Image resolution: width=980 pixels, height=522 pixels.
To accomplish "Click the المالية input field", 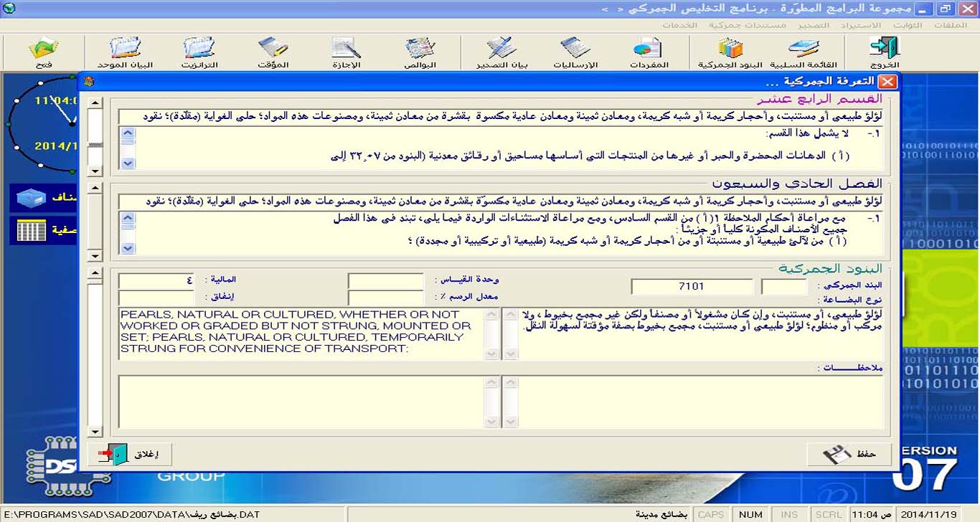I will [156, 281].
